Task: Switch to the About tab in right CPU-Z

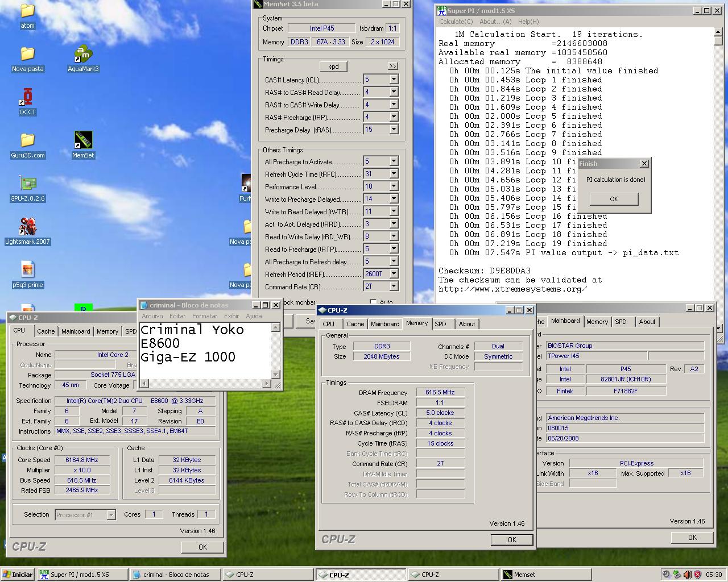Action: click(647, 322)
